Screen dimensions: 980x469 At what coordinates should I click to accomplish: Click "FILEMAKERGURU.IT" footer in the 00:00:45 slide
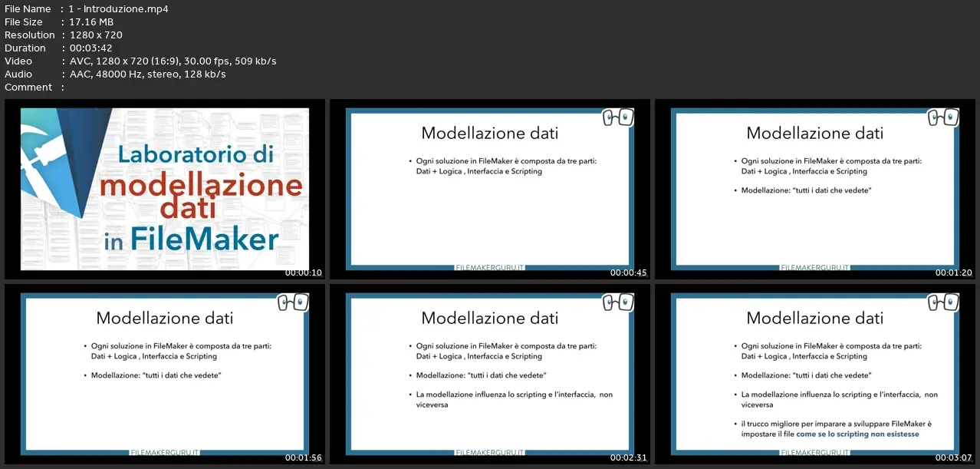[490, 268]
